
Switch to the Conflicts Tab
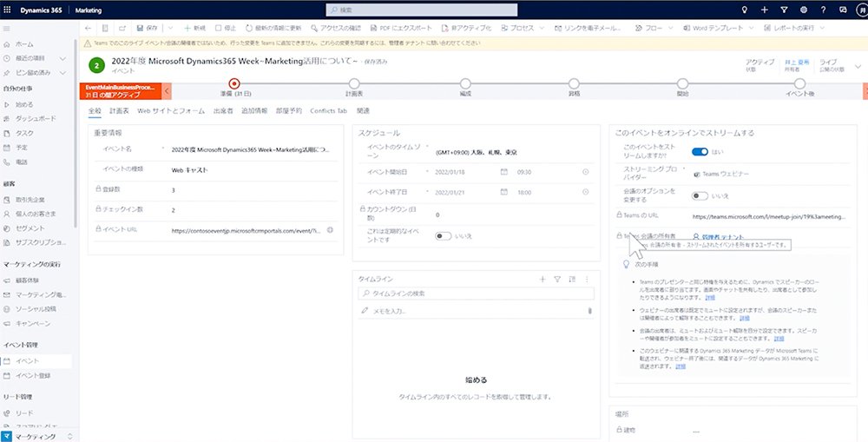(x=328, y=111)
